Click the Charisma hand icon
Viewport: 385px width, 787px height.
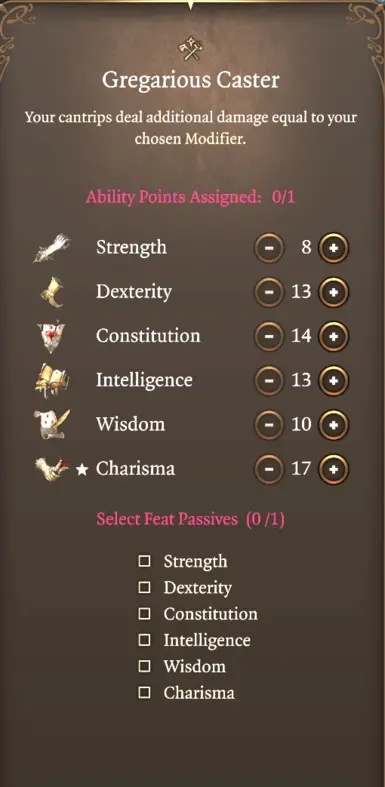click(52, 469)
